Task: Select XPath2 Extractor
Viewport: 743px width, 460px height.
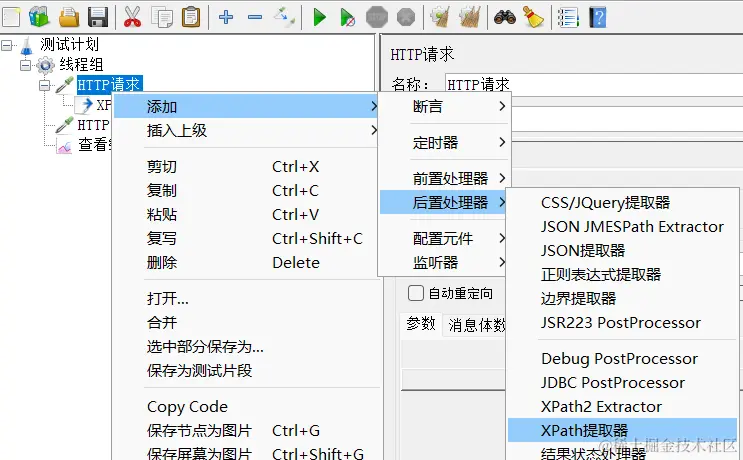Action: click(x=622, y=406)
